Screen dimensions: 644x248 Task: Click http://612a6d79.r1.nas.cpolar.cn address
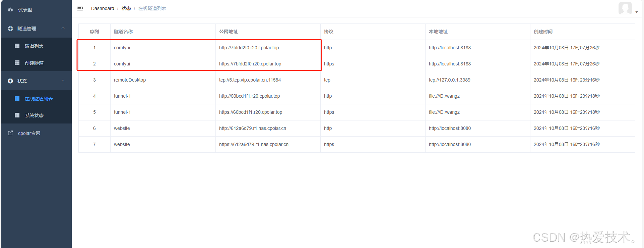(253, 128)
